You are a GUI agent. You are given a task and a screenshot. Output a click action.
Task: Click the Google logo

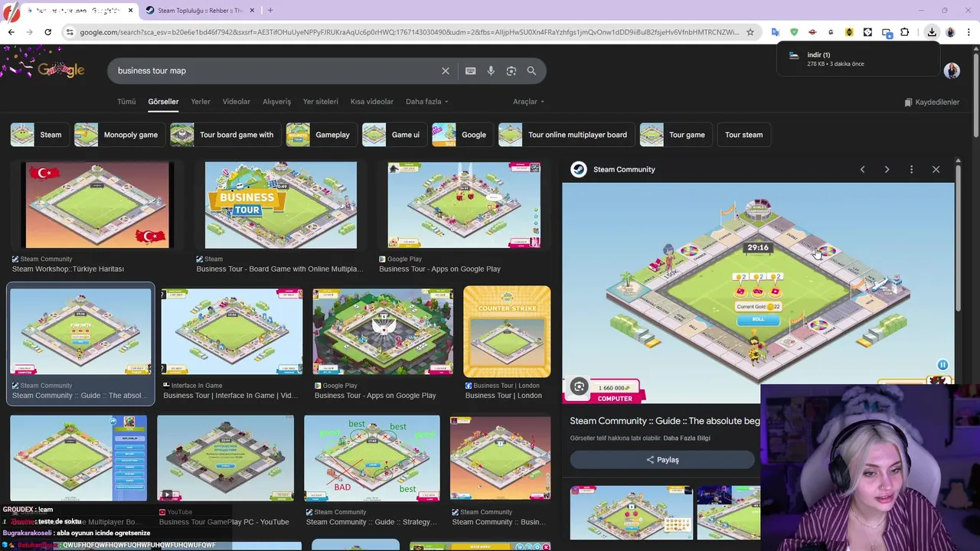pos(60,70)
